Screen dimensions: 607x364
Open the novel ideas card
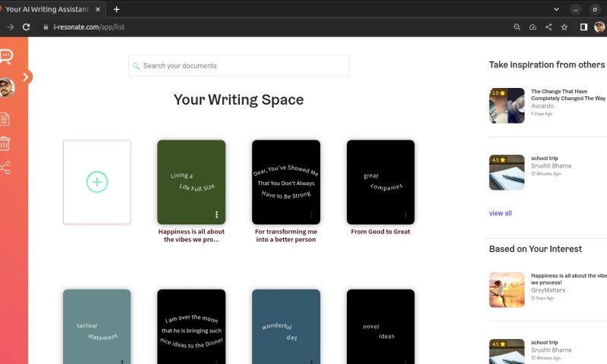381,327
